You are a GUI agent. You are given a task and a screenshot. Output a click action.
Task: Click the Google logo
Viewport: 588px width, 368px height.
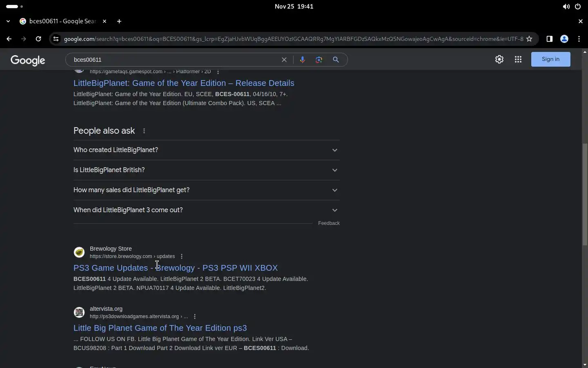coord(28,61)
